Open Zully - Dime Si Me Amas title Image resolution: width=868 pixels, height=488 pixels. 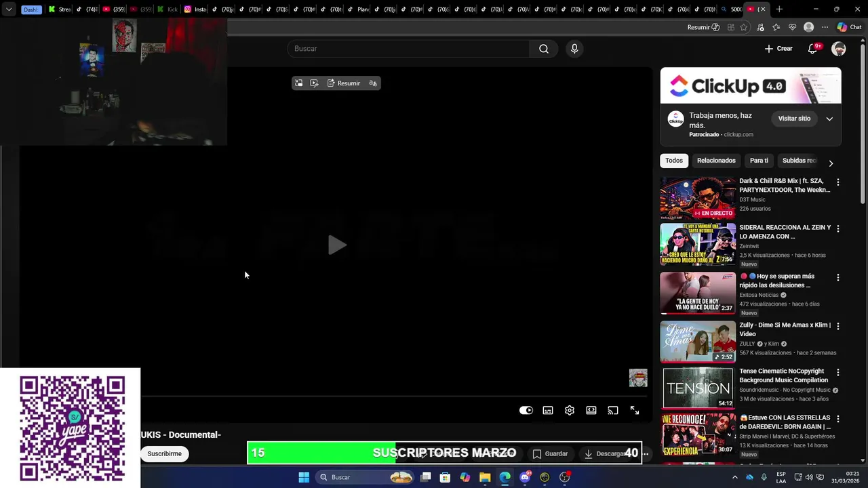click(x=785, y=329)
